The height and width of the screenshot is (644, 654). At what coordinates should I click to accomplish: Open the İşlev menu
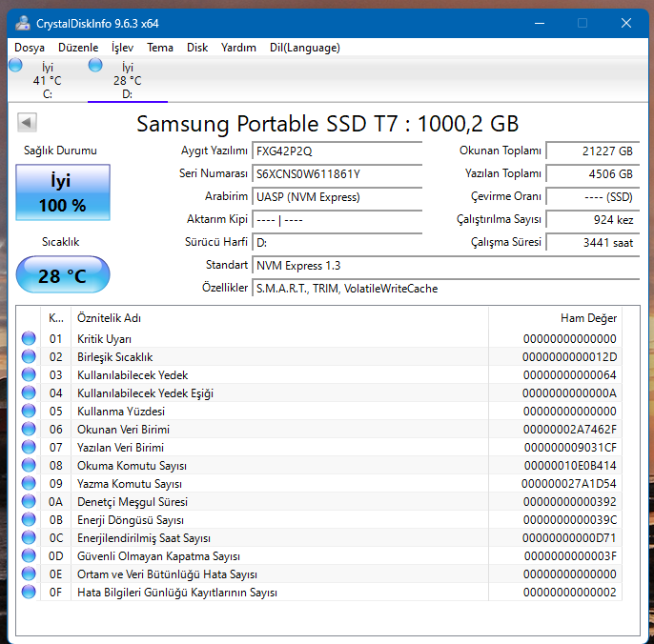(122, 48)
